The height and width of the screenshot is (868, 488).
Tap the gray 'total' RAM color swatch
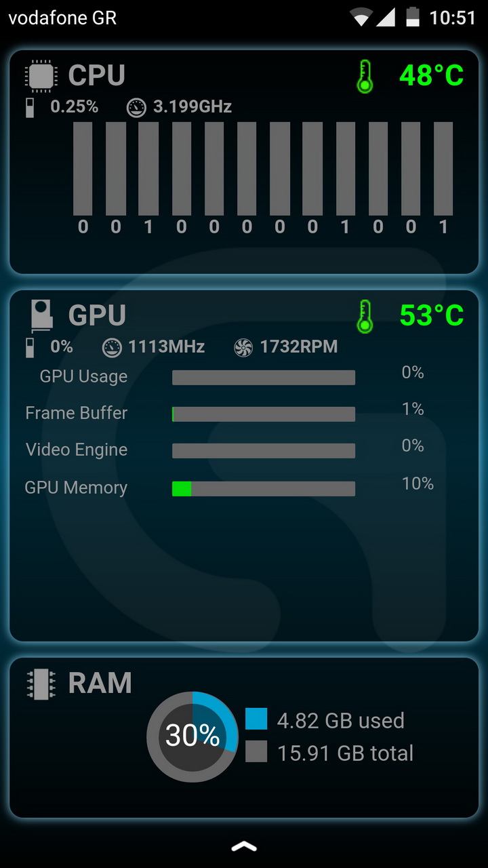pyautogui.click(x=256, y=751)
